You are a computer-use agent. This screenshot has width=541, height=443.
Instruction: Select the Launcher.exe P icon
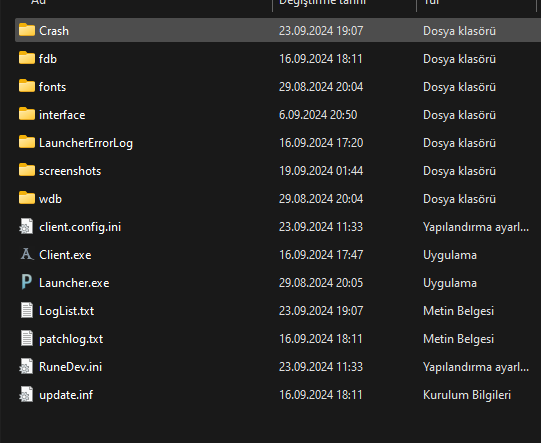pyautogui.click(x=27, y=282)
